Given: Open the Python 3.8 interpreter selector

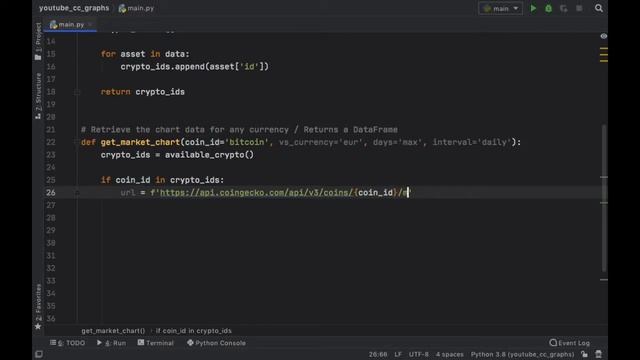Looking at the screenshot, I should coord(522,354).
